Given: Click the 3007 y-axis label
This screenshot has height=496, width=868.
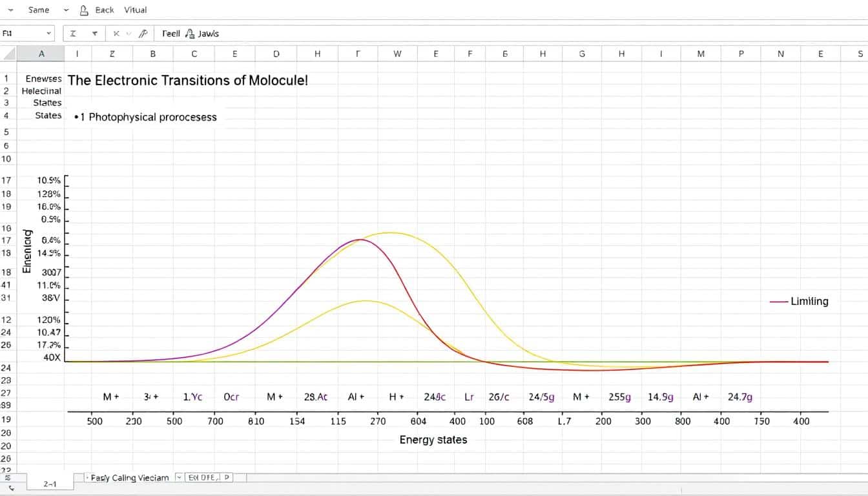Looking at the screenshot, I should tap(51, 273).
